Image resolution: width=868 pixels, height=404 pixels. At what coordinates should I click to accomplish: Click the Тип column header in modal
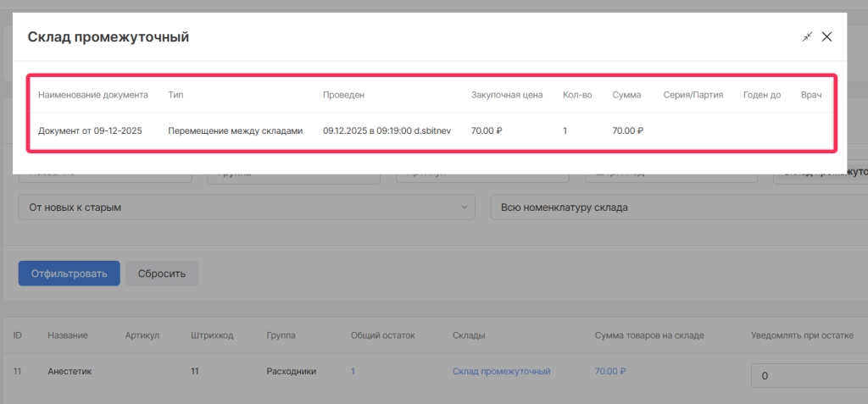click(x=175, y=95)
